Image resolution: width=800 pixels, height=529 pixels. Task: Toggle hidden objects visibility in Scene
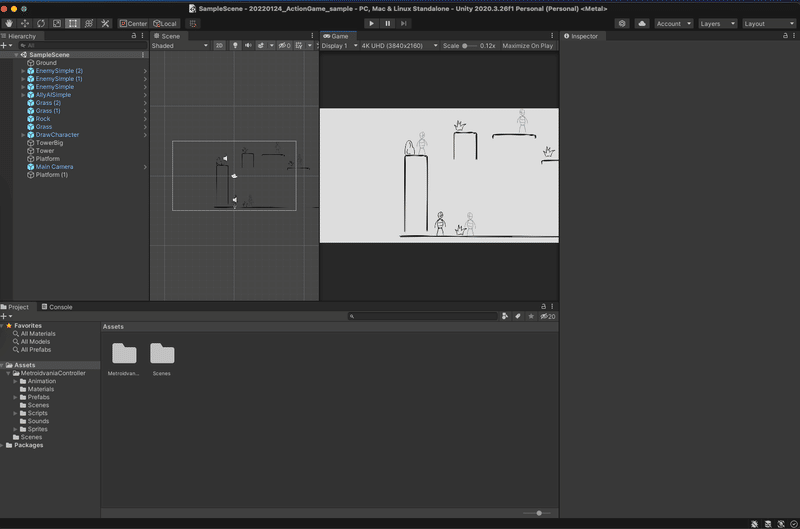click(285, 45)
